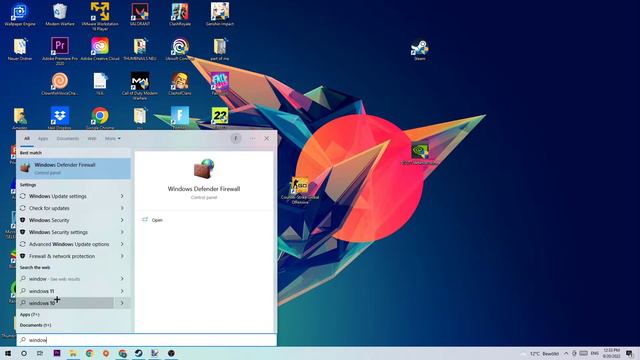Open File Explorer from the taskbar
The width and height of the screenshot is (640, 360).
(73, 353)
